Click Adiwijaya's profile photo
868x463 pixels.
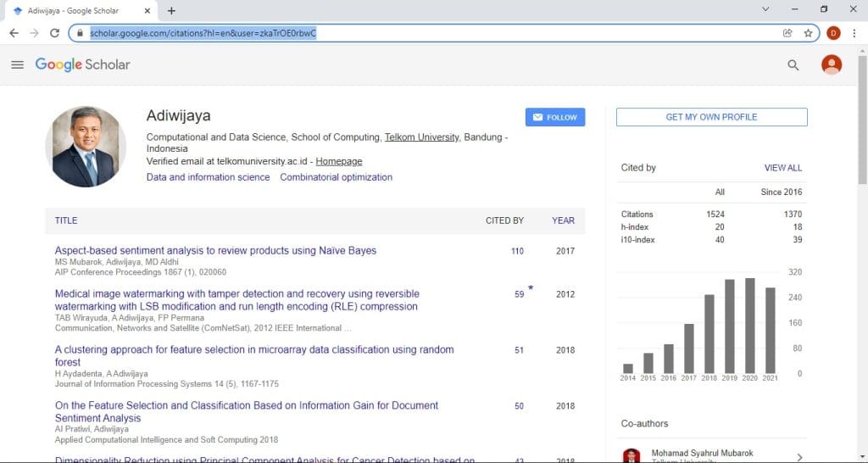(x=89, y=147)
